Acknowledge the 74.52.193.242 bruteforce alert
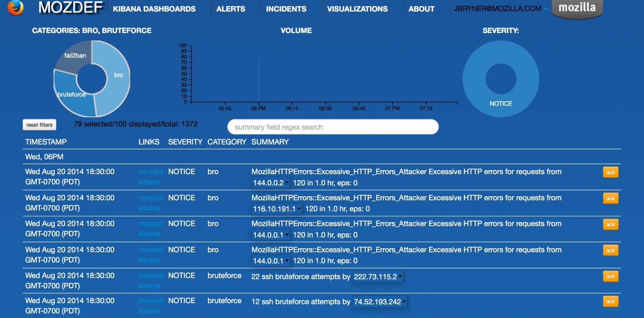This screenshot has height=318, width=644. coord(611,301)
